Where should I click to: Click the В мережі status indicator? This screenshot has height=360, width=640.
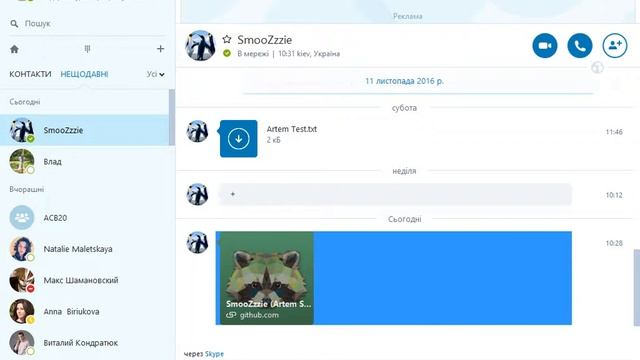coord(227,53)
